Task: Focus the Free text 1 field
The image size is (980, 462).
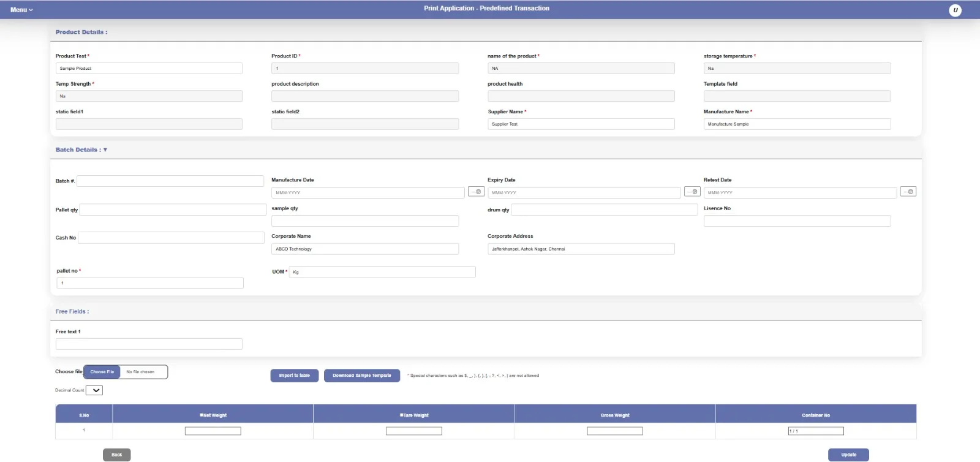Action: coord(149,344)
